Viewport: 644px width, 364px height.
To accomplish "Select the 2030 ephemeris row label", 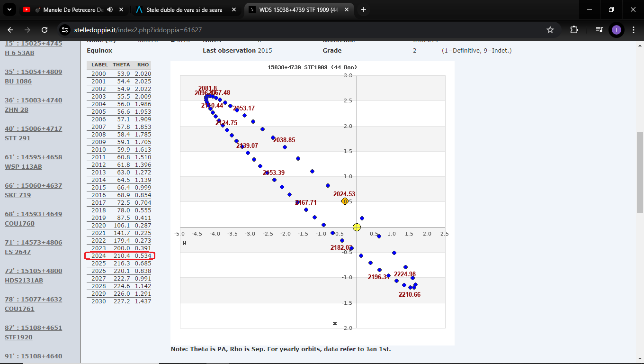I will (x=98, y=301).
